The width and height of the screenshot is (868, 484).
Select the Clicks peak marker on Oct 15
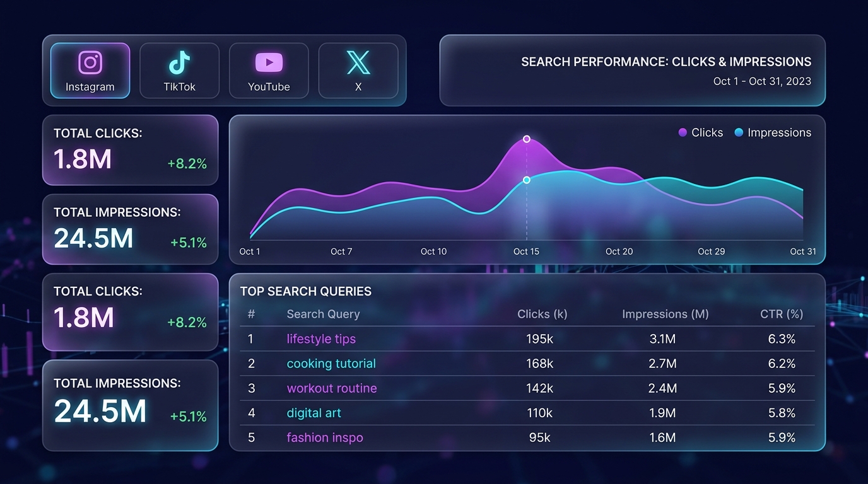527,139
